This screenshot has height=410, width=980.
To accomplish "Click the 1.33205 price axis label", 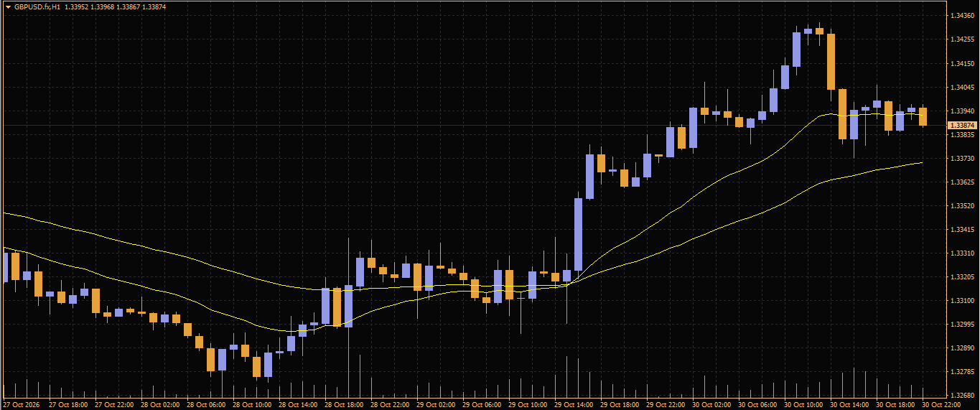I will (x=962, y=276).
